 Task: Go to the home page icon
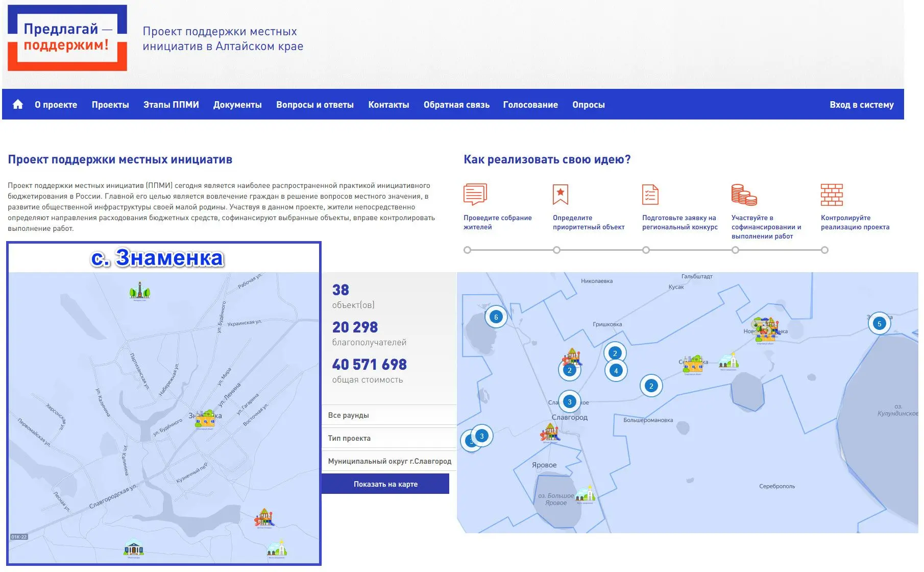pos(18,105)
